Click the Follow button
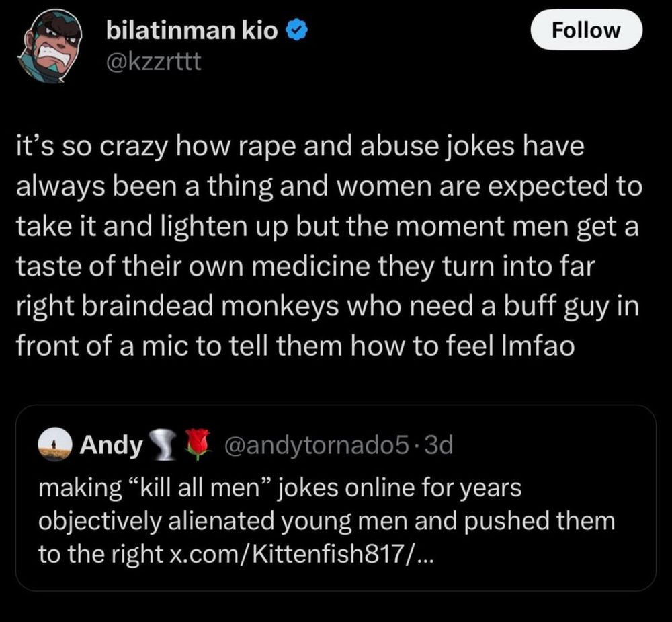The image size is (672, 622). pos(586,30)
